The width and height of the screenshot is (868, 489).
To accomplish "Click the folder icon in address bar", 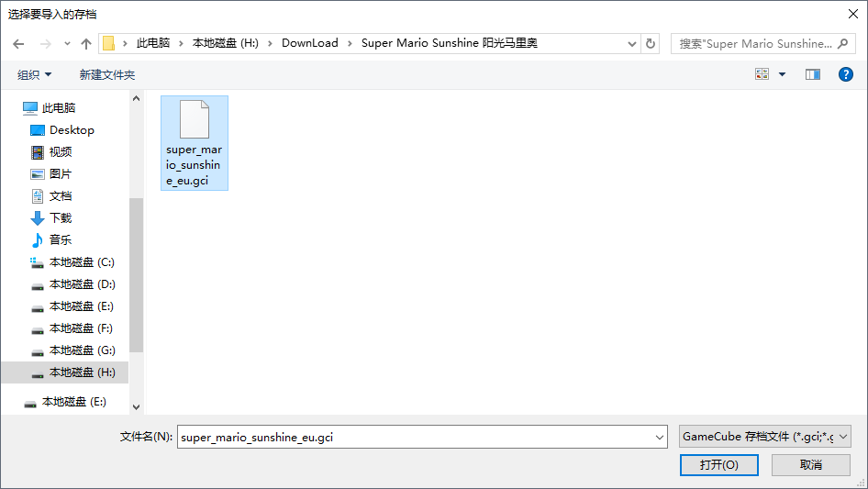I will (x=109, y=43).
